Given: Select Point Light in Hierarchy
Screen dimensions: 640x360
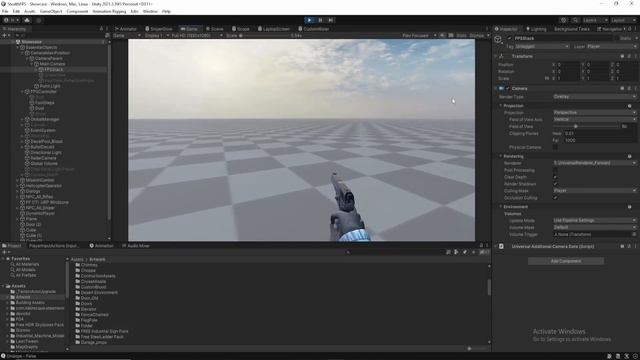Looking at the screenshot, I should click(50, 86).
